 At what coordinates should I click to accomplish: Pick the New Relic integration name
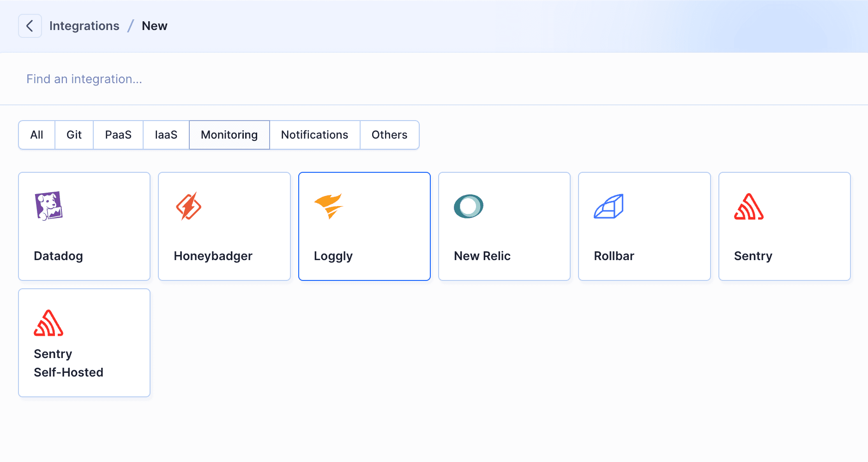(x=482, y=256)
